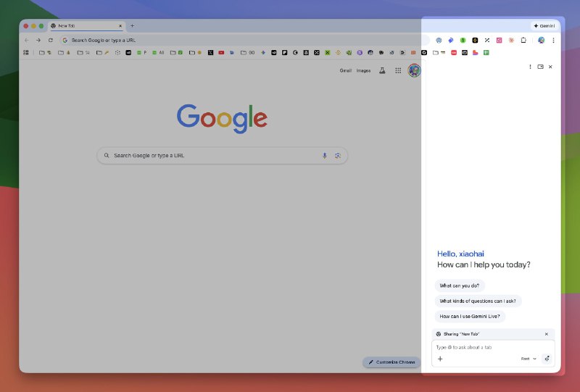This screenshot has height=392, width=580.
Task: Expand the Fast model selector dropdown
Action: (x=529, y=359)
